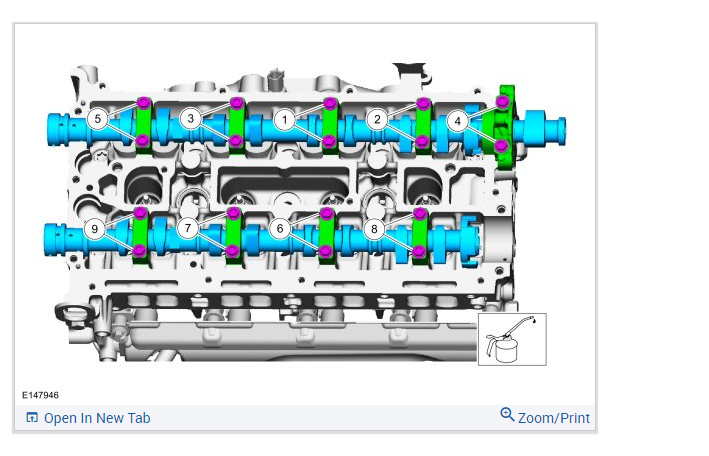Viewport: 709px width, 456px height.
Task: Select callout number 2 on the diagram
Action: point(377,120)
